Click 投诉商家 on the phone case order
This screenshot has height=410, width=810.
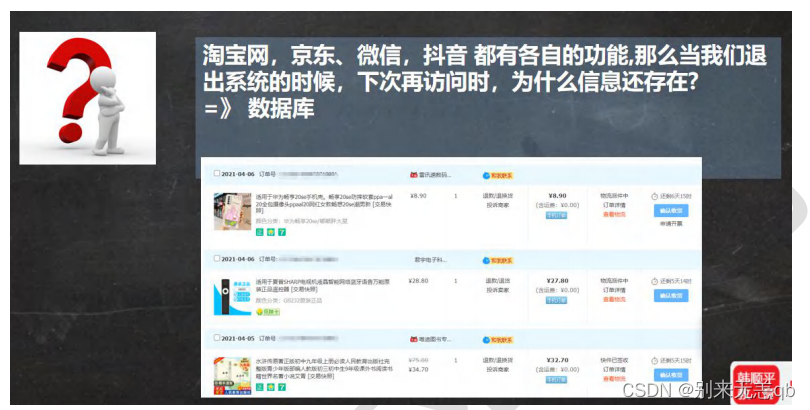(x=498, y=205)
